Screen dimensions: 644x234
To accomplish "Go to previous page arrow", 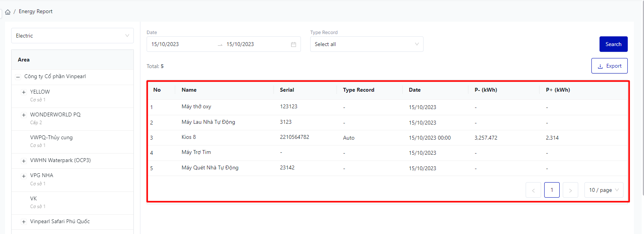I will (533, 190).
